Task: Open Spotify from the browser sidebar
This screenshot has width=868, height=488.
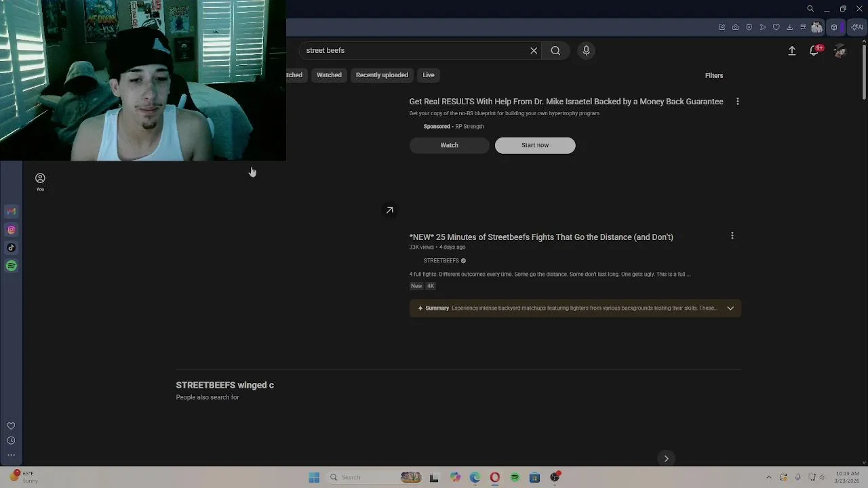Action: (11, 266)
